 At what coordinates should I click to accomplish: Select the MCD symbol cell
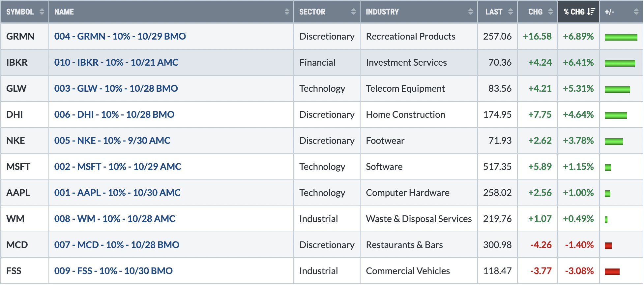[25, 245]
